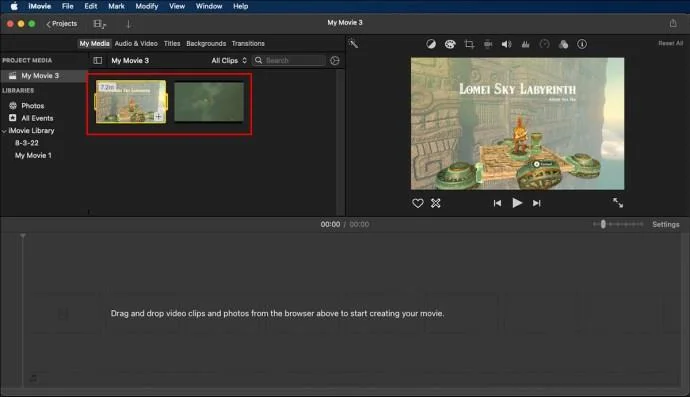Select the cropping tool

469,44
